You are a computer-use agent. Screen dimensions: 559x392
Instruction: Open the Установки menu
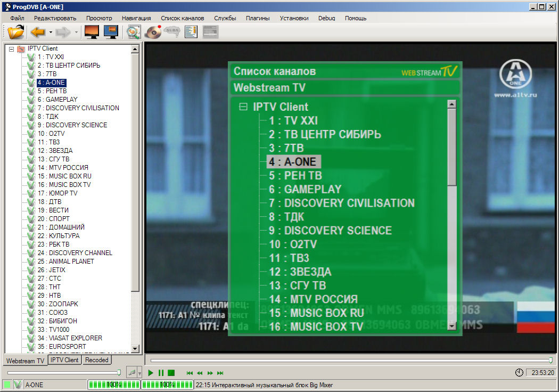294,18
